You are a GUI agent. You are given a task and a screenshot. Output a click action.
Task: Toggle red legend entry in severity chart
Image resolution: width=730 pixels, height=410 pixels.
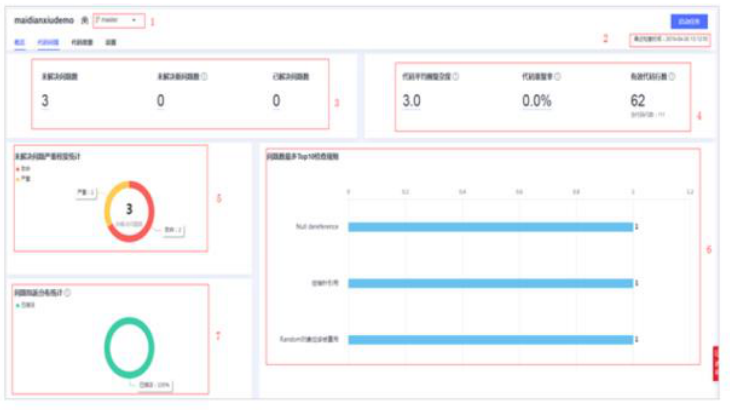point(23,168)
